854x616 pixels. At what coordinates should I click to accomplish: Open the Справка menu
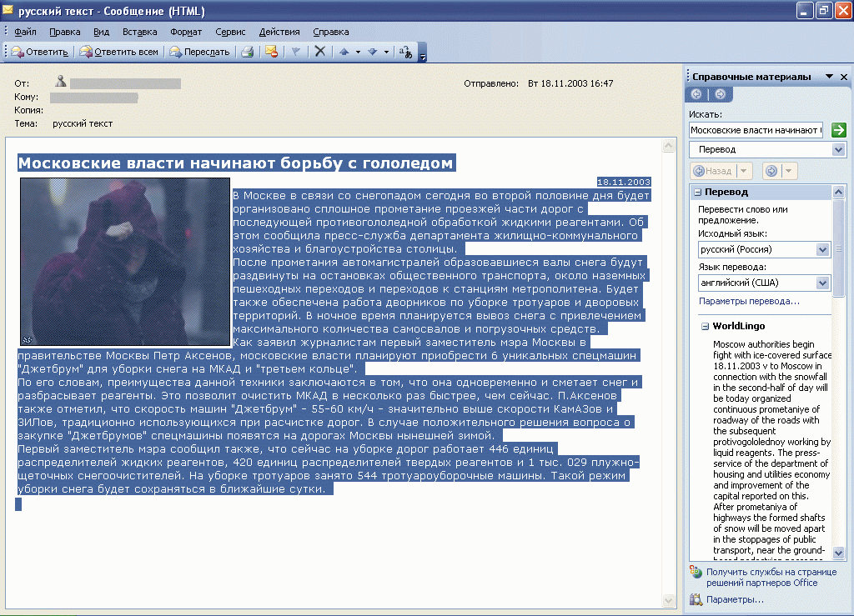tap(330, 32)
